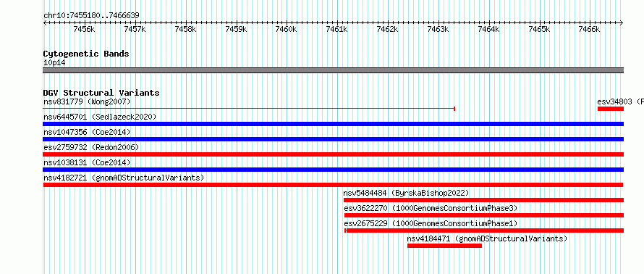Select the short red nsv4184471 bar

444,246
